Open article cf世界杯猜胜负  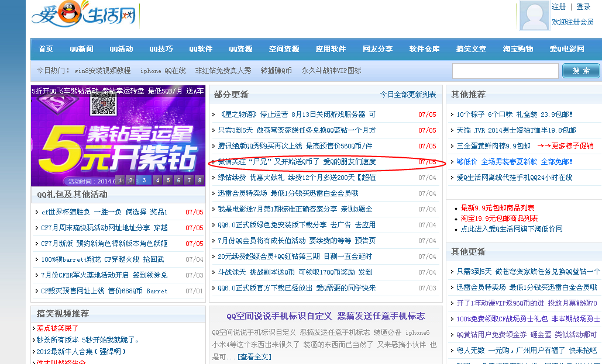[104, 212]
